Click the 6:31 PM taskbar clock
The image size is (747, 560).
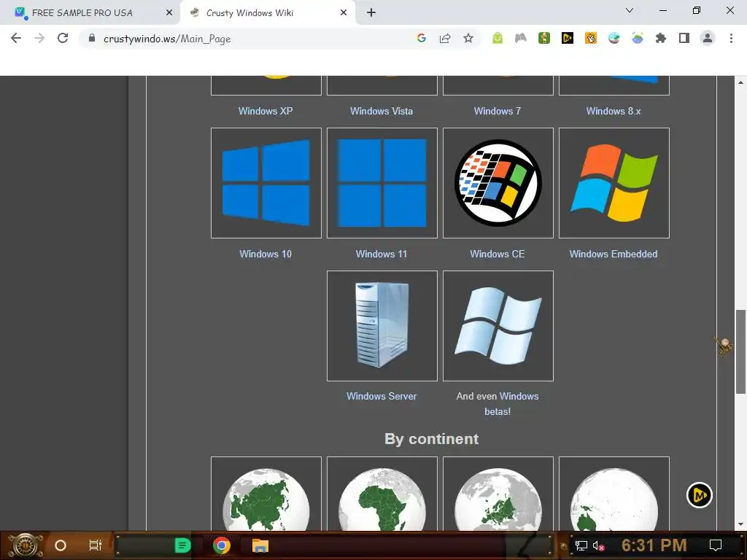654,545
